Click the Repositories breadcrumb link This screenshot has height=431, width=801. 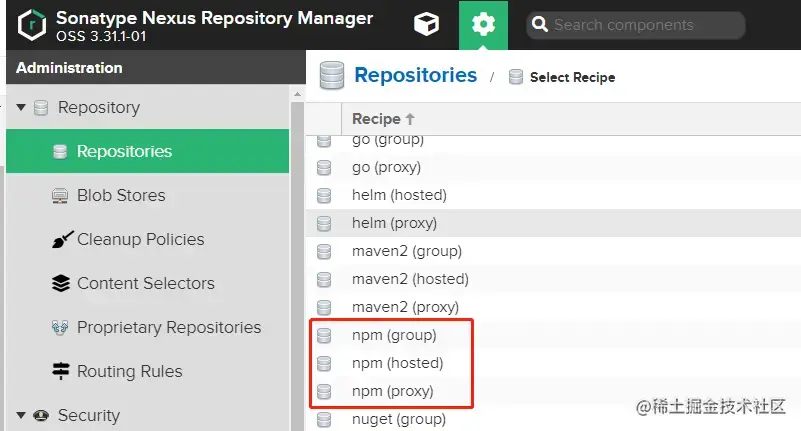pyautogui.click(x=416, y=75)
